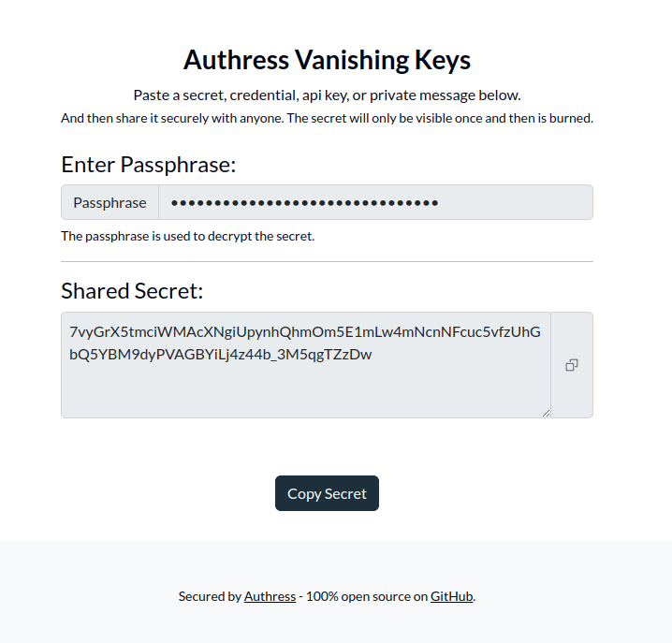The width and height of the screenshot is (672, 643).
Task: Open the Authress link in the footer
Action: [x=270, y=596]
